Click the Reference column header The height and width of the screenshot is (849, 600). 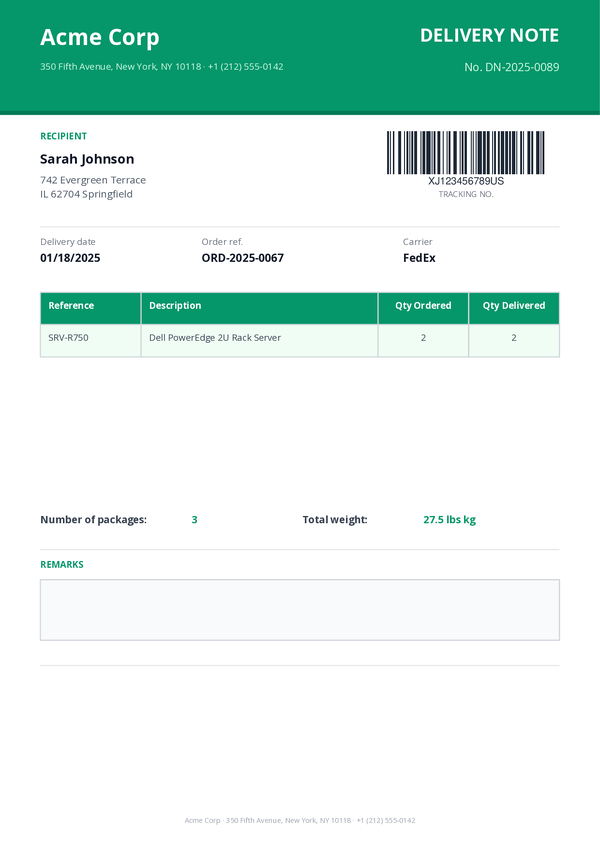[x=71, y=306]
